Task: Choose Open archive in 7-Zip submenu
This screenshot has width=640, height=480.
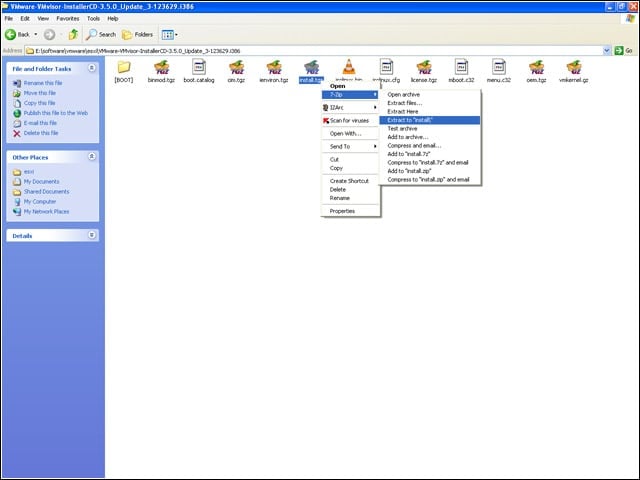Action: 430,95
